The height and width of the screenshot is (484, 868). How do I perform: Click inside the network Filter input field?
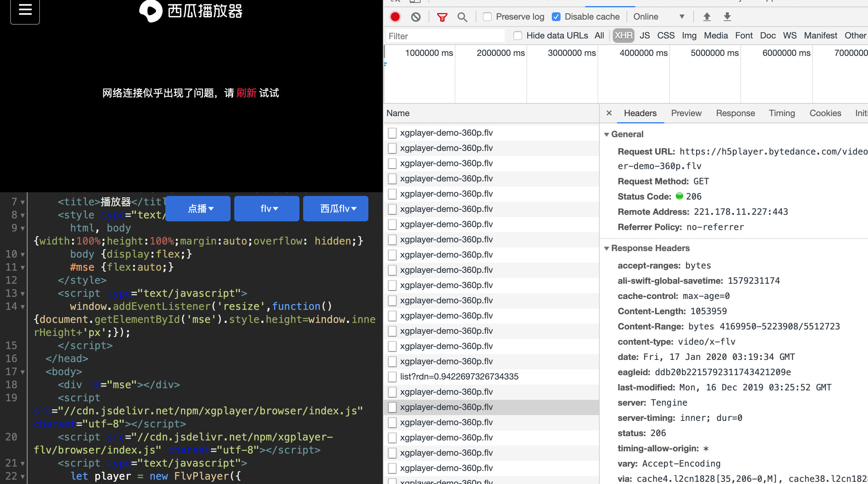tap(444, 36)
